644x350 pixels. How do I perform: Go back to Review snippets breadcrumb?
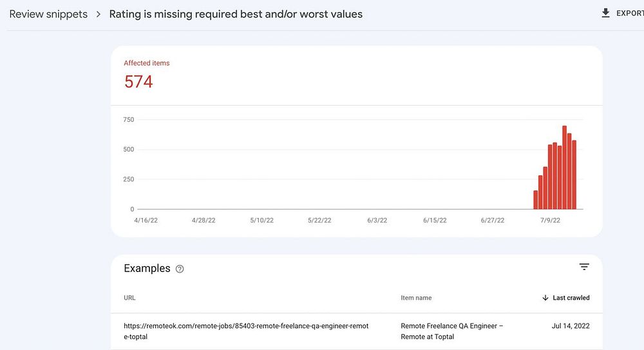pyautogui.click(x=48, y=14)
